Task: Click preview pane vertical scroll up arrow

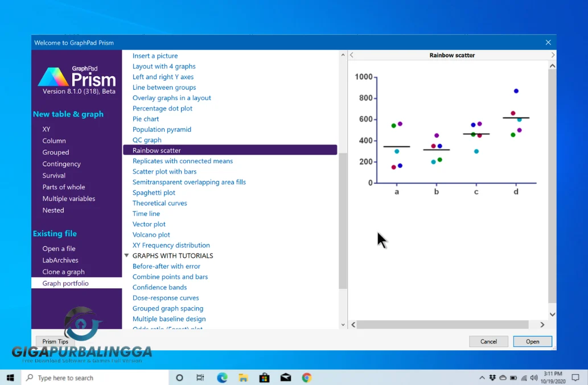Action: coord(552,66)
